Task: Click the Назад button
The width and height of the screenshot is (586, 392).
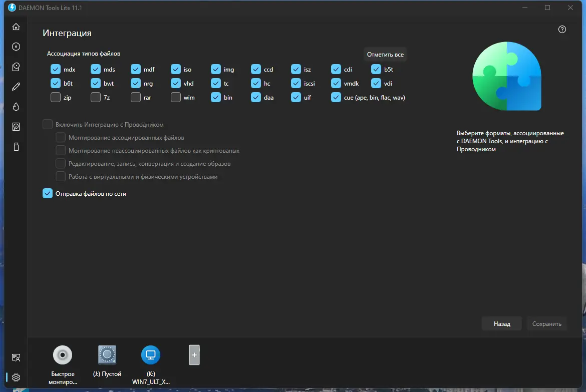Action: tap(501, 323)
